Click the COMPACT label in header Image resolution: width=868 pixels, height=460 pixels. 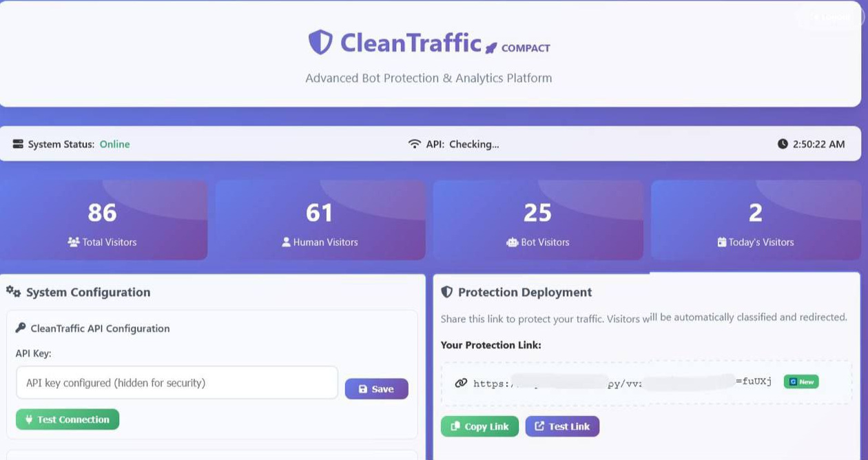(x=526, y=48)
